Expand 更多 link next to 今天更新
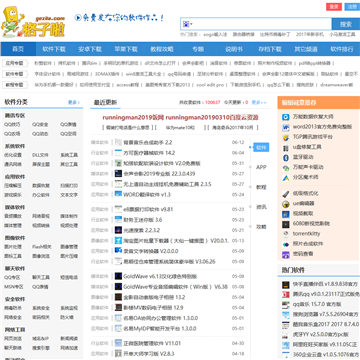This screenshot has height=360, width=360. click(x=259, y=102)
